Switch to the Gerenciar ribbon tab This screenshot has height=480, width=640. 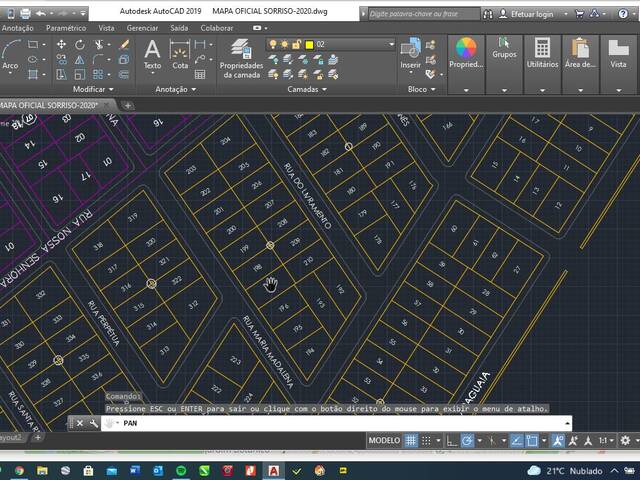pyautogui.click(x=142, y=28)
